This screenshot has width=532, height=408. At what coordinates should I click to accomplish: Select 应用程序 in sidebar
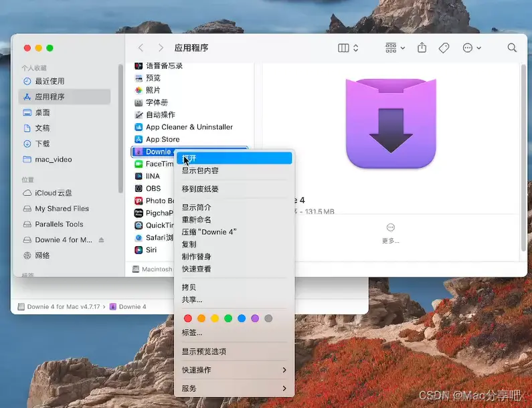click(x=64, y=97)
